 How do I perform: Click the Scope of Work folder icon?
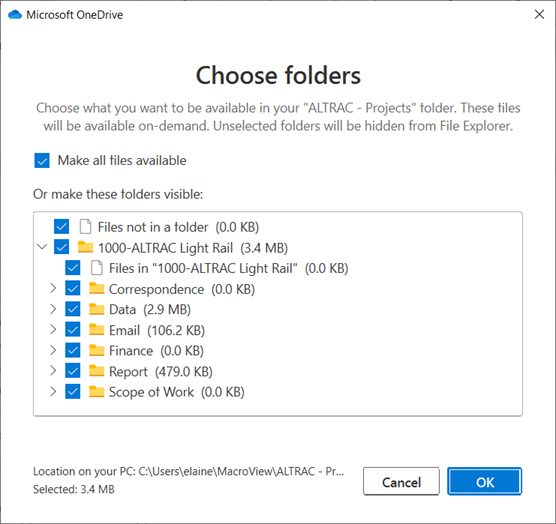96,392
